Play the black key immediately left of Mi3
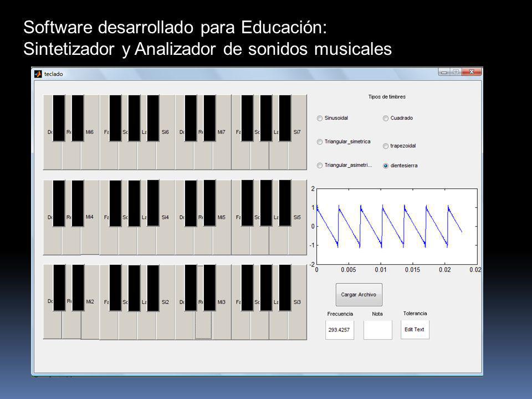This screenshot has height=399, width=532. [x=209, y=288]
